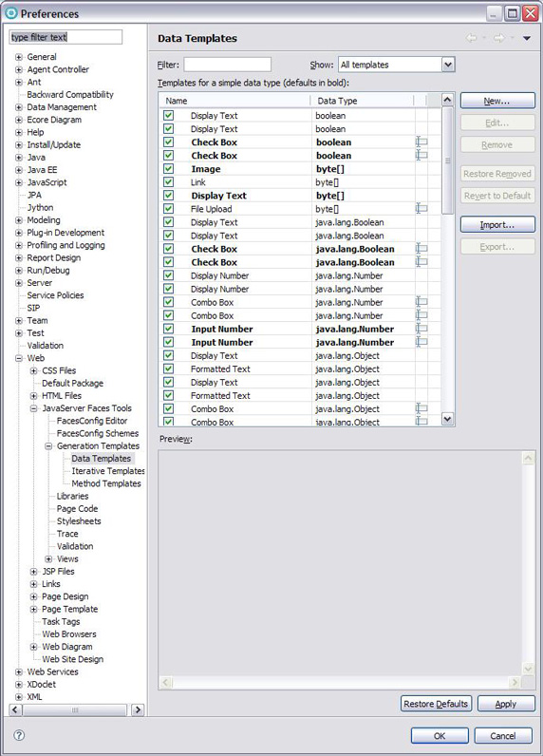
Task: Click tree panel horizontal scroll left arrow
Action: (x=15, y=709)
